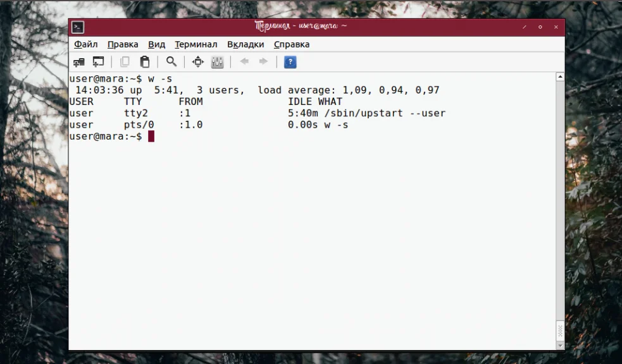Click the 'WHAT' column header
Image resolution: width=622 pixels, height=364 pixels.
[330, 102]
